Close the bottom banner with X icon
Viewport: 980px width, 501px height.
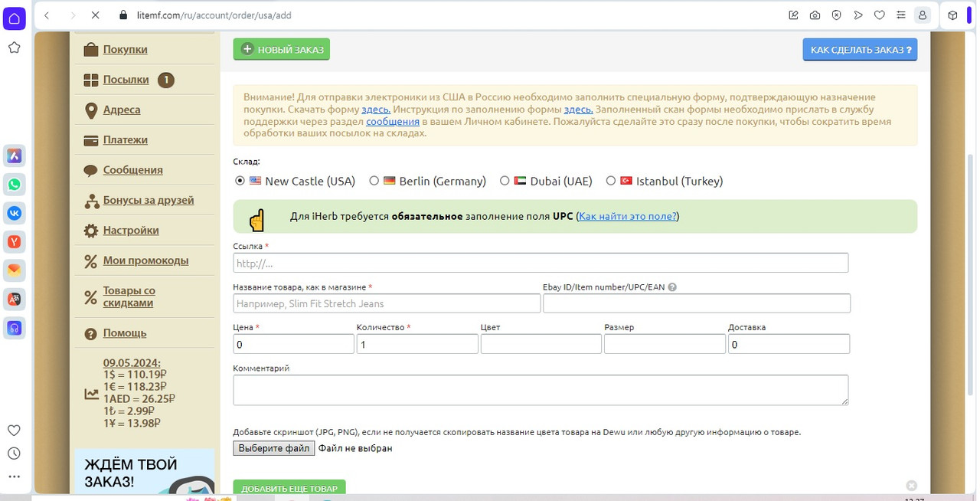click(x=911, y=485)
